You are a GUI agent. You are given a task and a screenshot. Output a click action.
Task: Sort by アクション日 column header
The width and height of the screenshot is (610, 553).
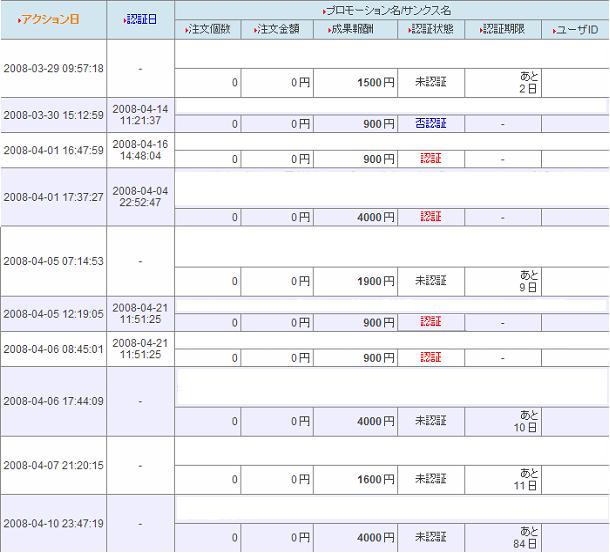pyautogui.click(x=51, y=19)
